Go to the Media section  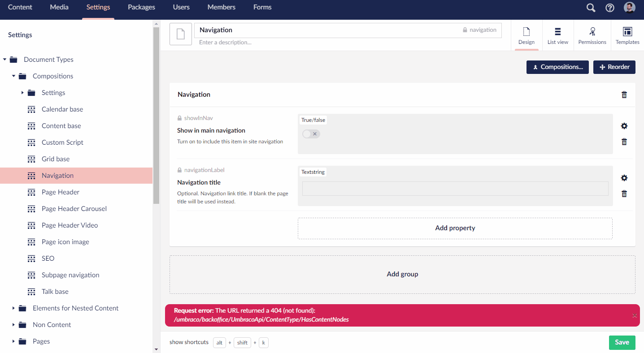click(59, 7)
